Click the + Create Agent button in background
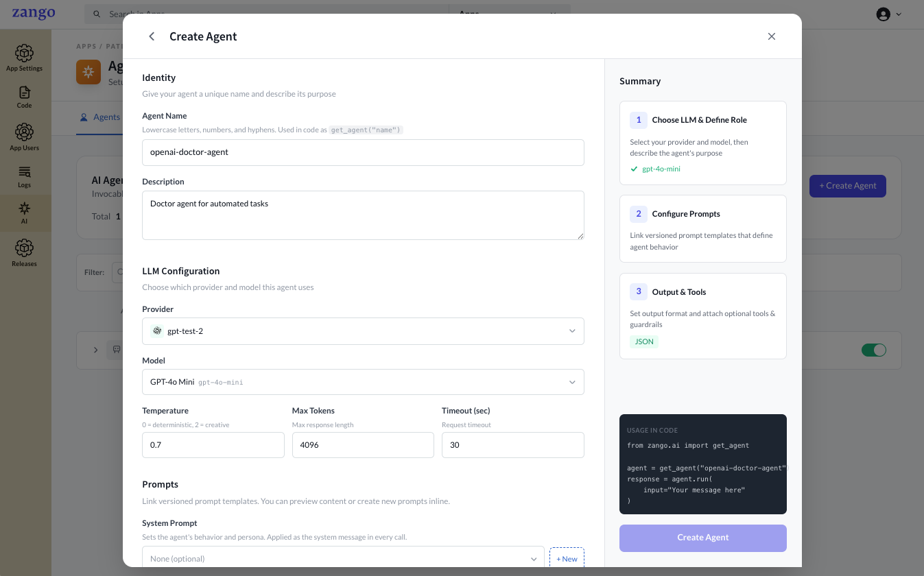The image size is (924, 576). pos(848,186)
